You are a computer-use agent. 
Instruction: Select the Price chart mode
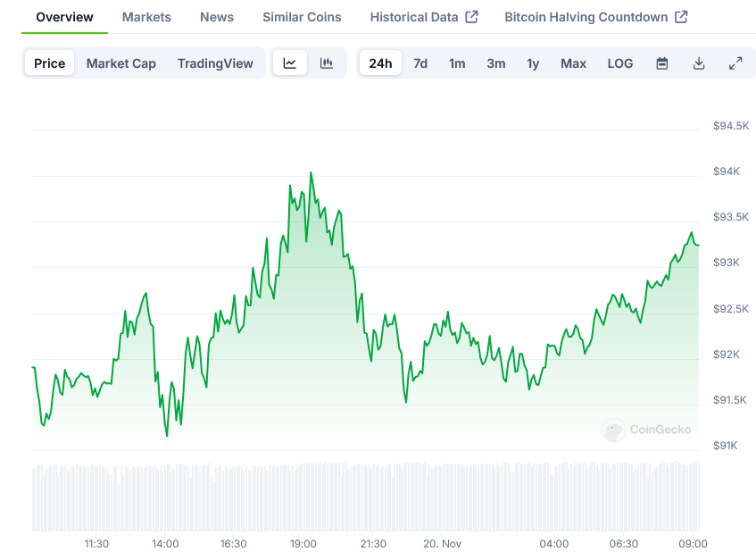point(50,63)
